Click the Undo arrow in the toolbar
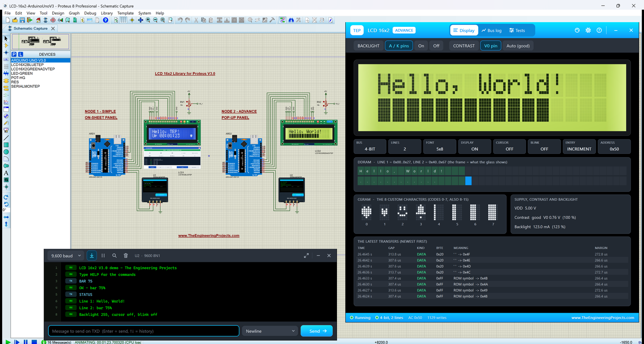The width and height of the screenshot is (644, 344). click(x=180, y=20)
